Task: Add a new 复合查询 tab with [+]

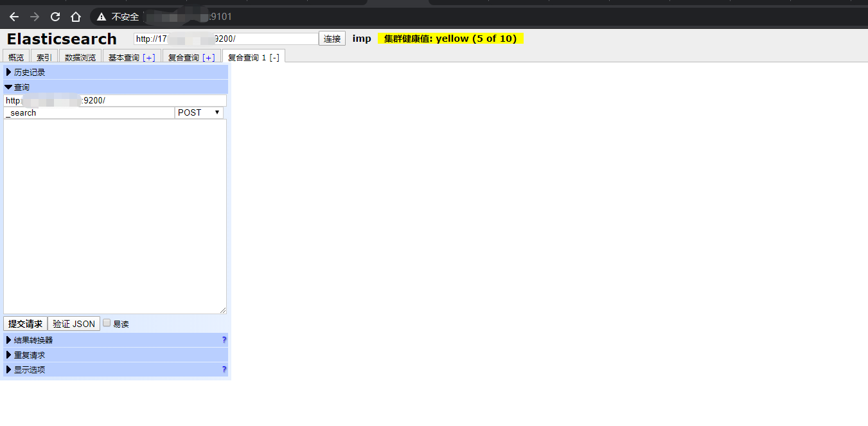Action: point(208,57)
